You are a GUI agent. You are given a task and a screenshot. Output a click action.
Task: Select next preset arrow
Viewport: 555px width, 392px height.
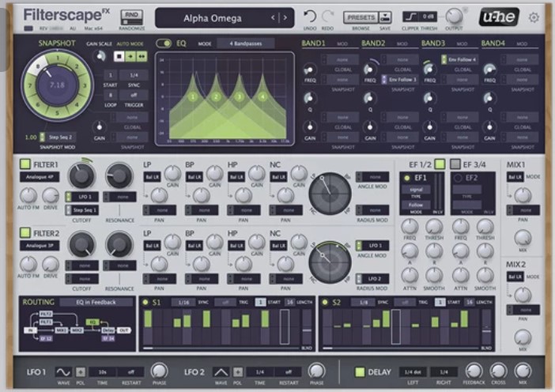[x=285, y=17]
